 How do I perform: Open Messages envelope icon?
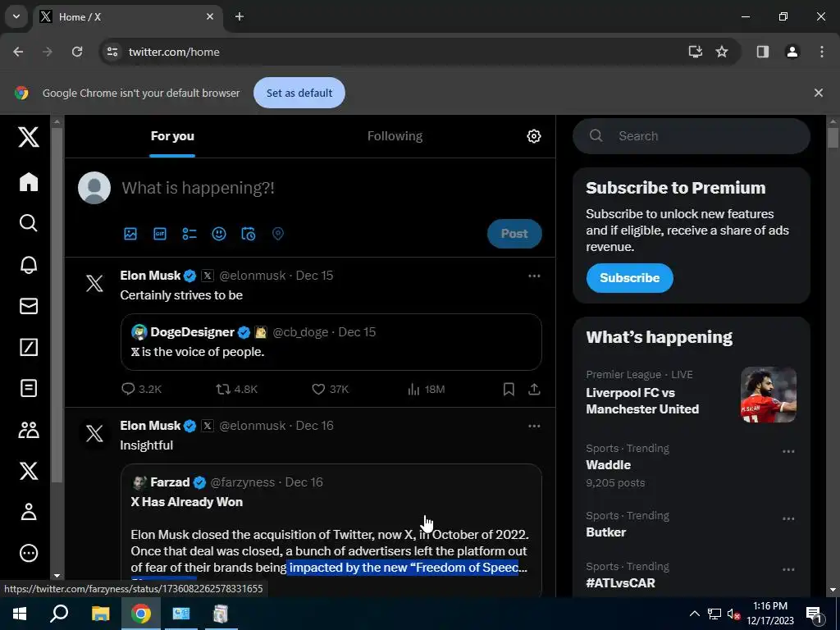point(29,306)
